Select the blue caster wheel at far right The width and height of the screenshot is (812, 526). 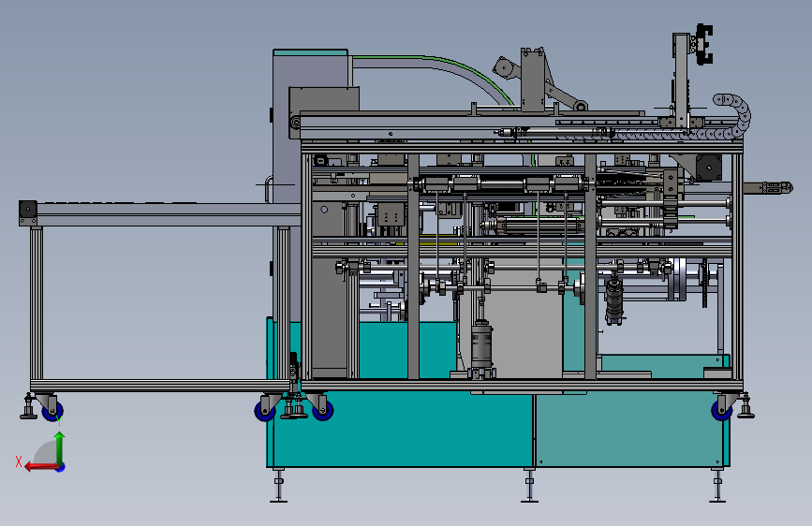click(722, 410)
